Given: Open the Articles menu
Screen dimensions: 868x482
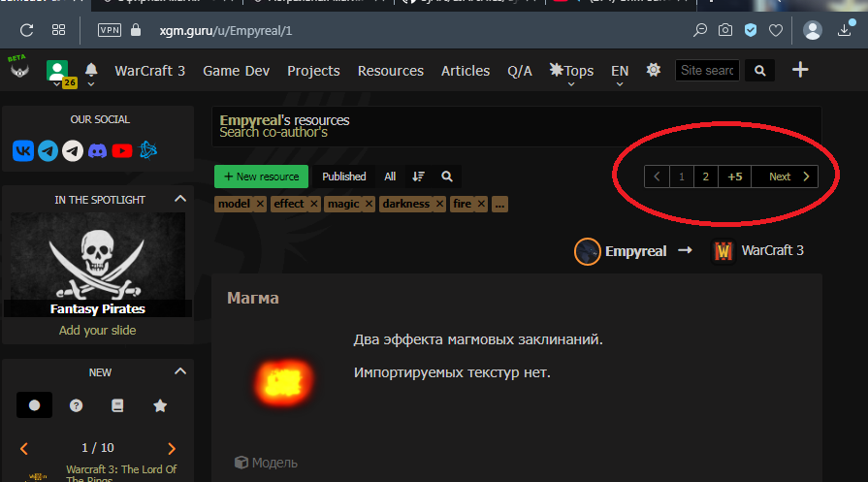Looking at the screenshot, I should (x=466, y=71).
